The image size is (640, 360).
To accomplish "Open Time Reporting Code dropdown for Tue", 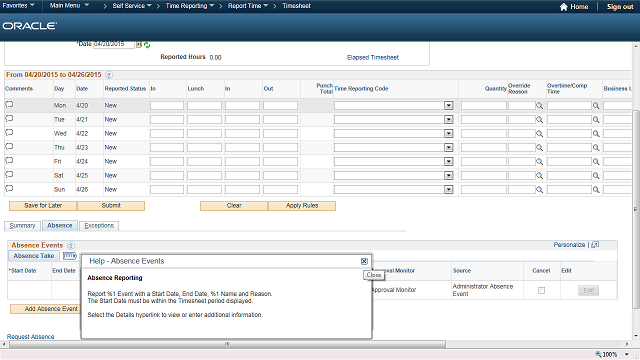I will [449, 120].
